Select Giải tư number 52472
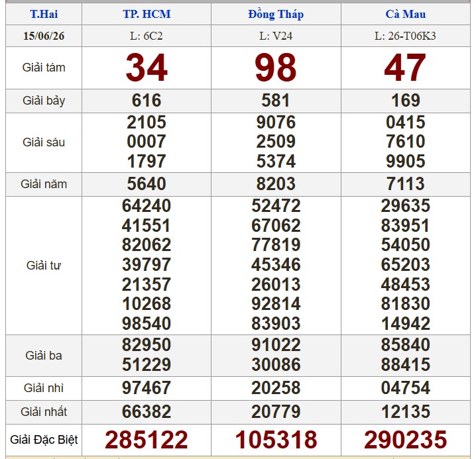The image size is (476, 459). coord(276,206)
